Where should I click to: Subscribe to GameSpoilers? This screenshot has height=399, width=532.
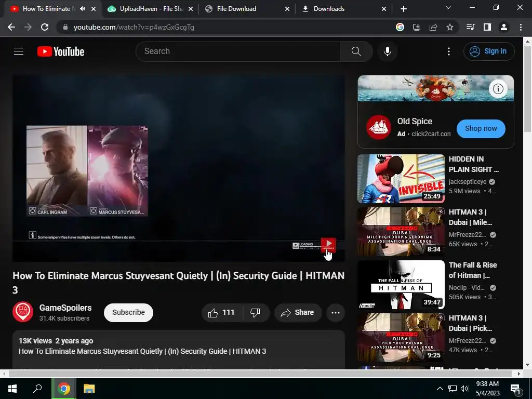point(129,312)
